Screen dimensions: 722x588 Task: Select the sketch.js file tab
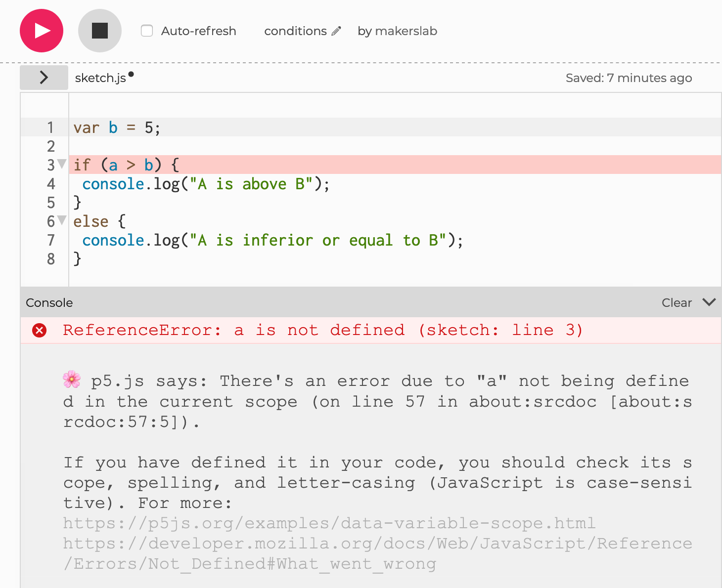click(x=100, y=78)
